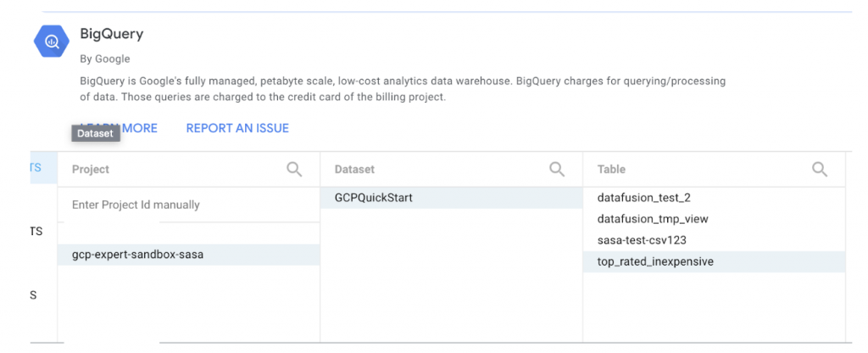This screenshot has height=353, width=868.
Task: Select the sasa-test-csv123 table
Action: [x=714, y=240]
